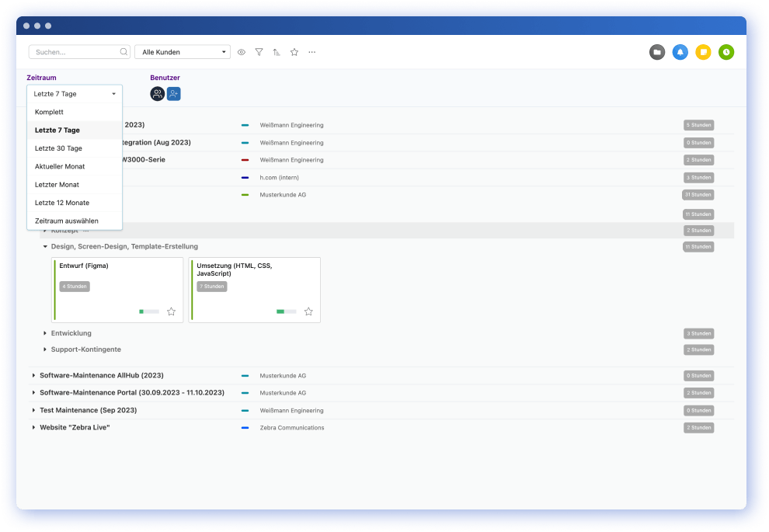Choose Letzte 30 Tage in the list
This screenshot has width=769, height=532.
(75, 148)
